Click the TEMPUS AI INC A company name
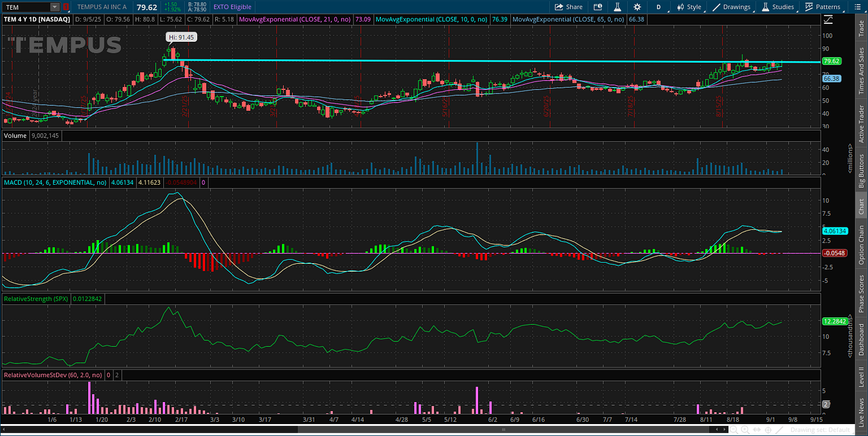 click(103, 7)
